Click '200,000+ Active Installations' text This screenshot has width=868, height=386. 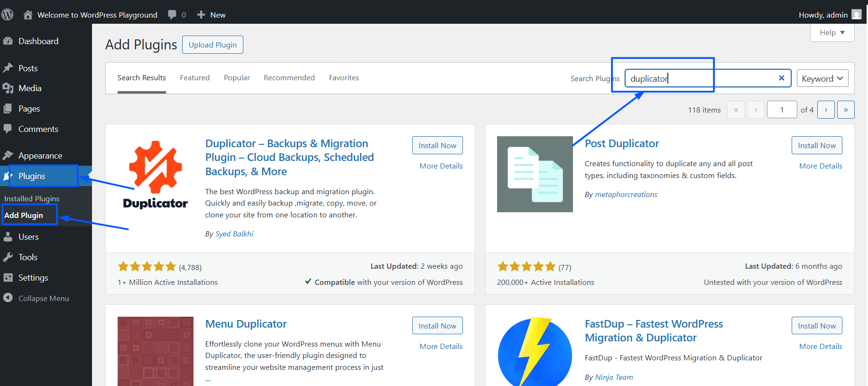click(x=545, y=282)
